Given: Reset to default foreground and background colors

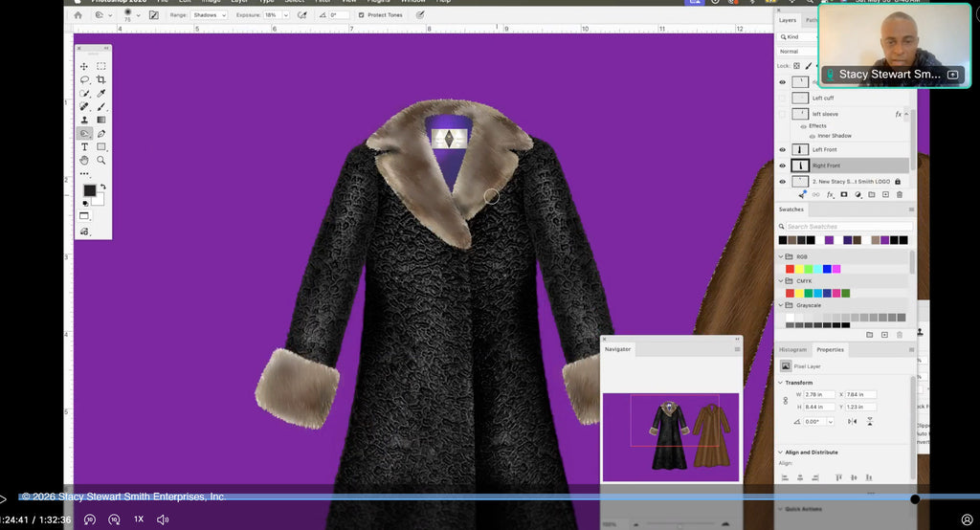Looking at the screenshot, I should pos(85,203).
